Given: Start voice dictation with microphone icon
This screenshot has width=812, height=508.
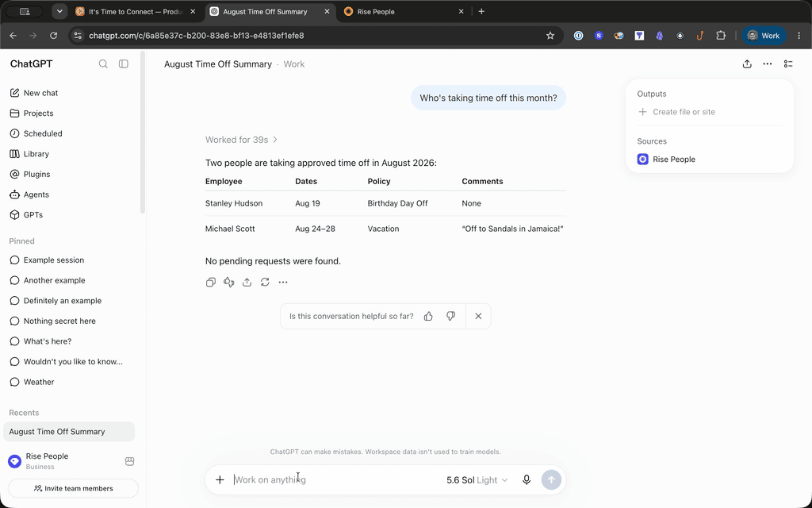Looking at the screenshot, I should pyautogui.click(x=527, y=480).
